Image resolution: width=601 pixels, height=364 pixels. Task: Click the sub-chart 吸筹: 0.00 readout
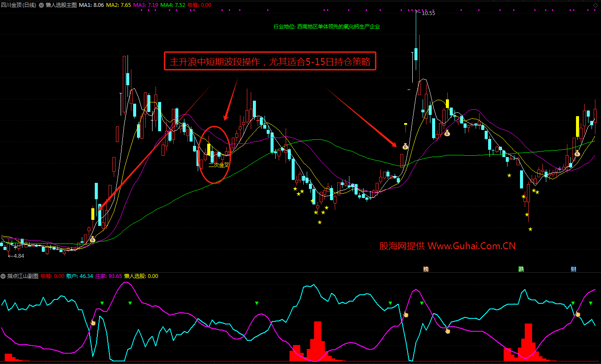(x=53, y=276)
